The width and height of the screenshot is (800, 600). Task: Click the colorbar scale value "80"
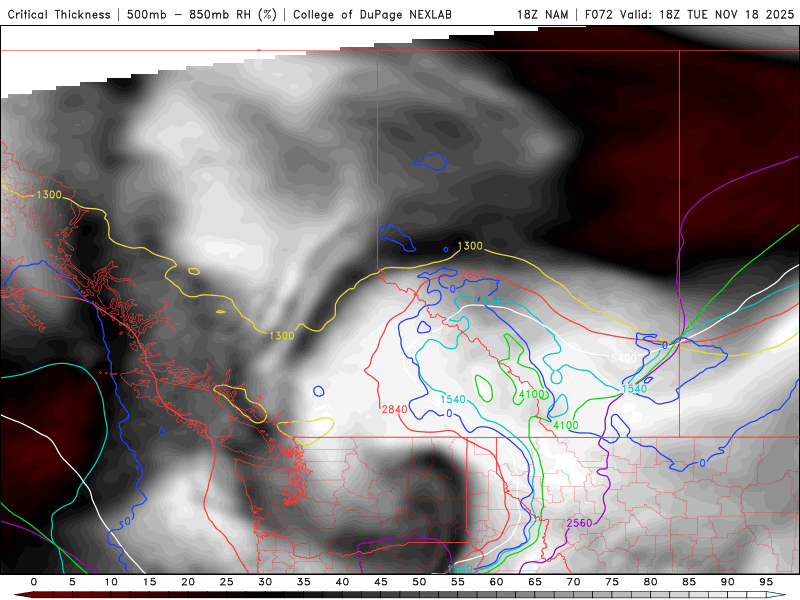(651, 582)
